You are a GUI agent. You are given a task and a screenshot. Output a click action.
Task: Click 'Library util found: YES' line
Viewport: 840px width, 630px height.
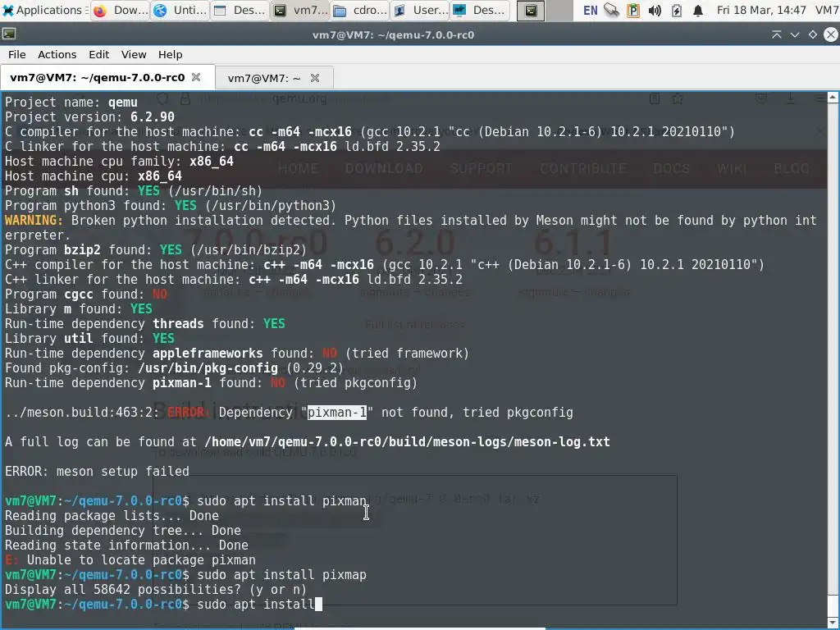(x=89, y=339)
